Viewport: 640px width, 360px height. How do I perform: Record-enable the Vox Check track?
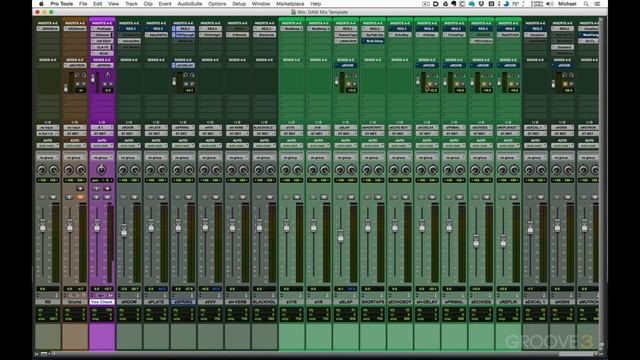pos(107,189)
